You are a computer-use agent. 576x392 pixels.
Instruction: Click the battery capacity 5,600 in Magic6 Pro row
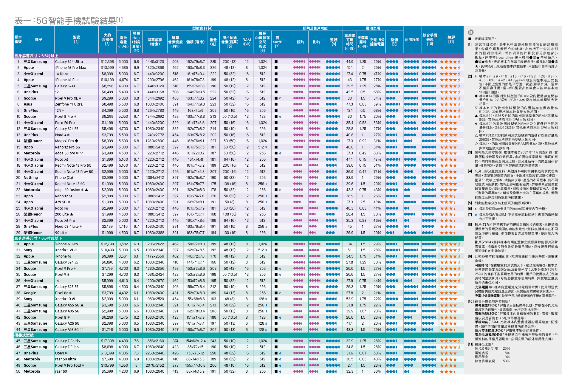tap(123, 141)
